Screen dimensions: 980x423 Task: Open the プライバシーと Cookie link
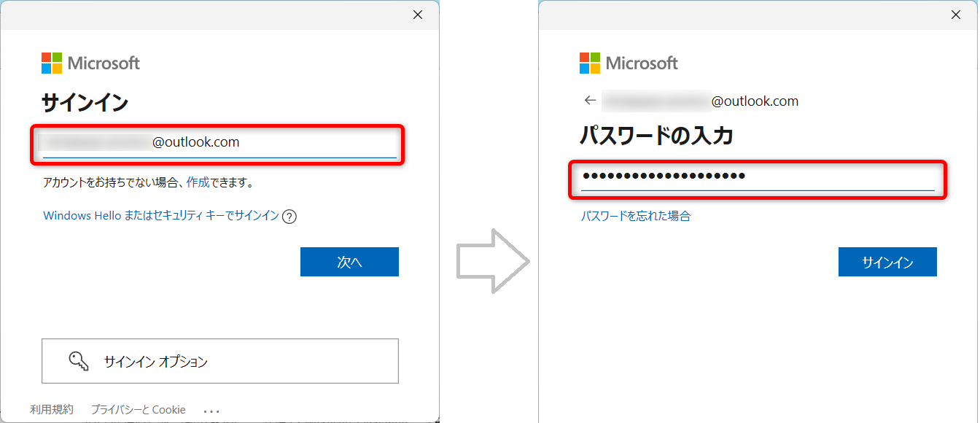click(x=139, y=410)
